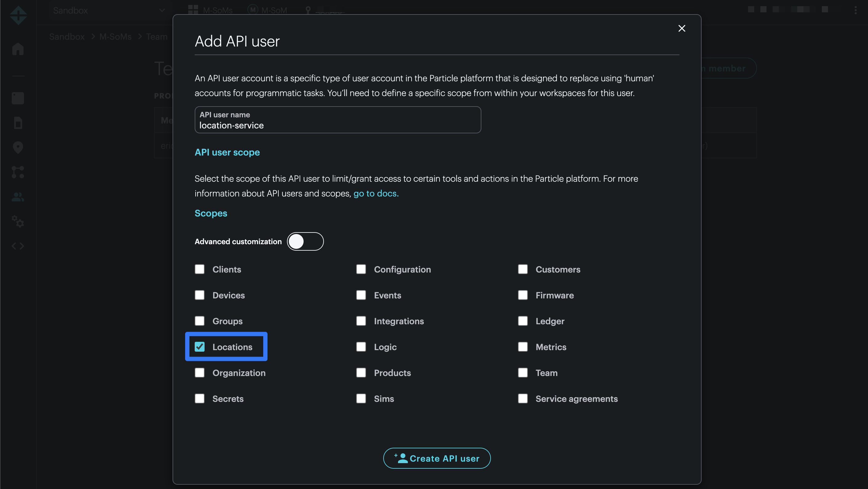Screen dimensions: 868x489
Task: Close the Add API user dialog
Action: (681, 28)
